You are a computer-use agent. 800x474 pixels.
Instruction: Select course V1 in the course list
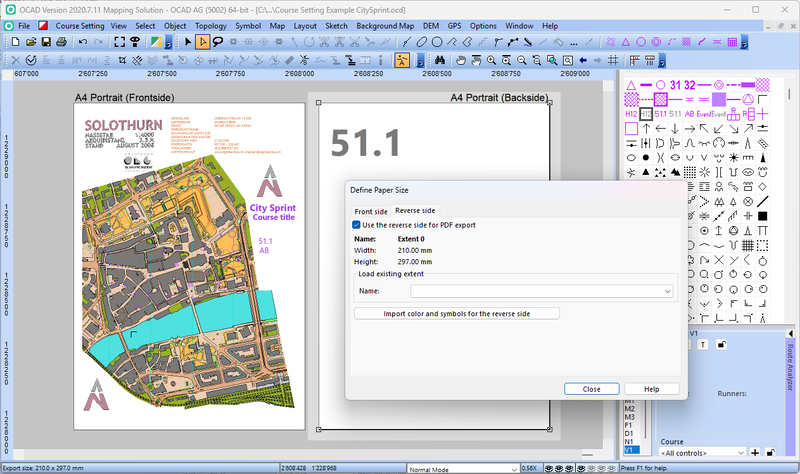631,450
